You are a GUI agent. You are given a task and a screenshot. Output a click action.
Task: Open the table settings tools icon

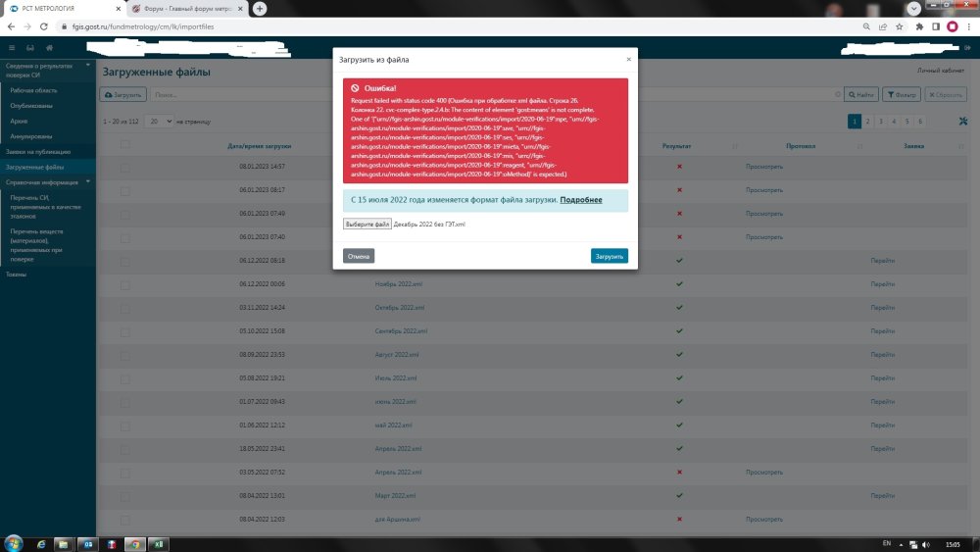coord(961,121)
